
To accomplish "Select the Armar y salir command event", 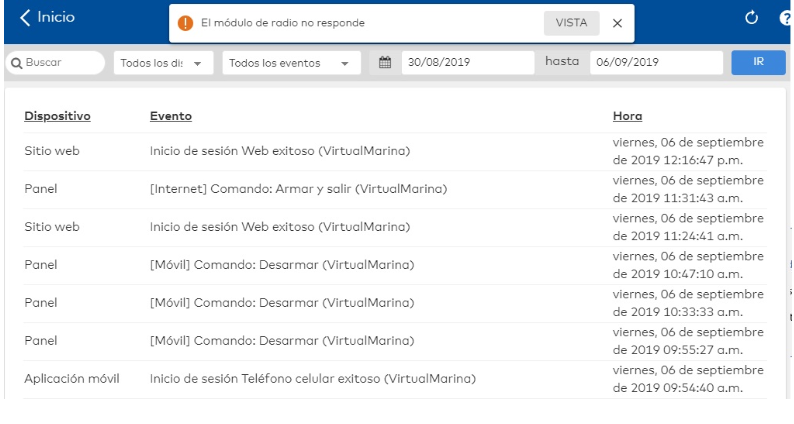I will [x=395, y=189].
